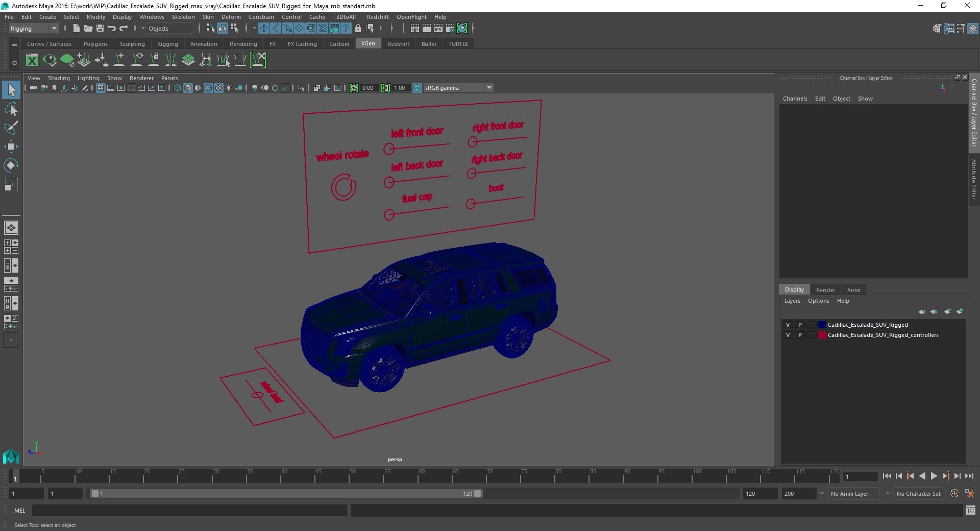
Task: Click red color swatch of controllers layer
Action: pyautogui.click(x=822, y=335)
